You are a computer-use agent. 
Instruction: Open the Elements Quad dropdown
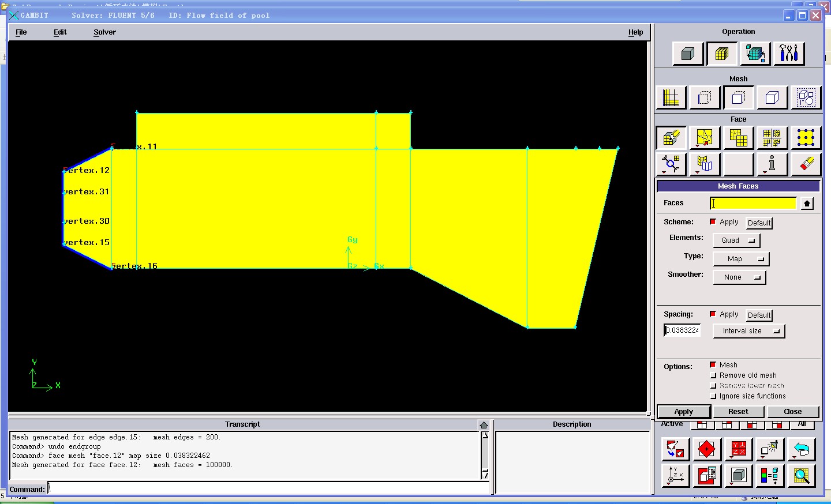click(736, 240)
